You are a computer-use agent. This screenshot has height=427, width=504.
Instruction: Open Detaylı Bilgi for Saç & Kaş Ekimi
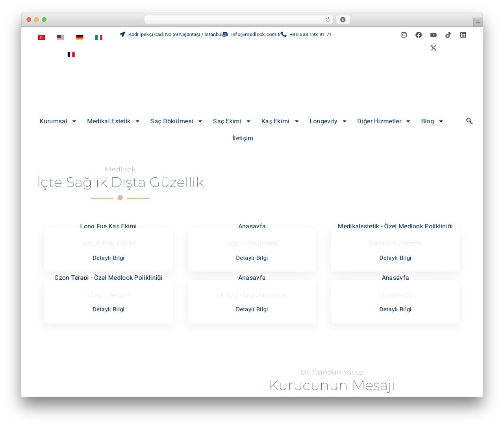[x=108, y=258]
